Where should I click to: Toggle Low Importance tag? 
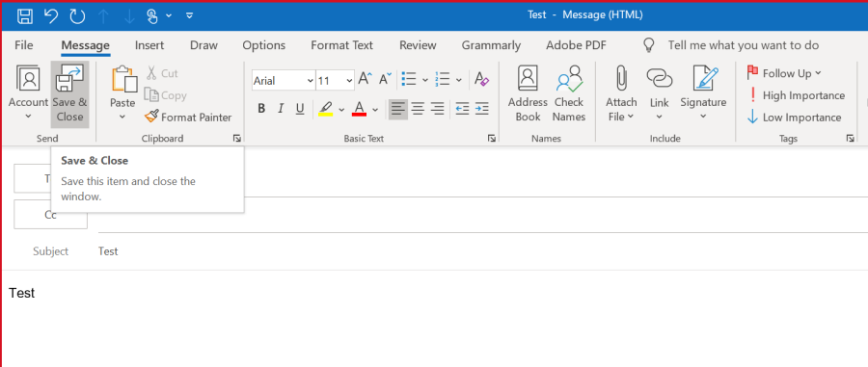pyautogui.click(x=794, y=118)
